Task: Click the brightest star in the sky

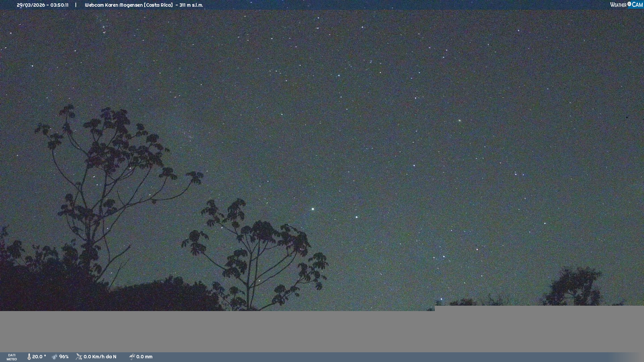Action: pos(313,209)
